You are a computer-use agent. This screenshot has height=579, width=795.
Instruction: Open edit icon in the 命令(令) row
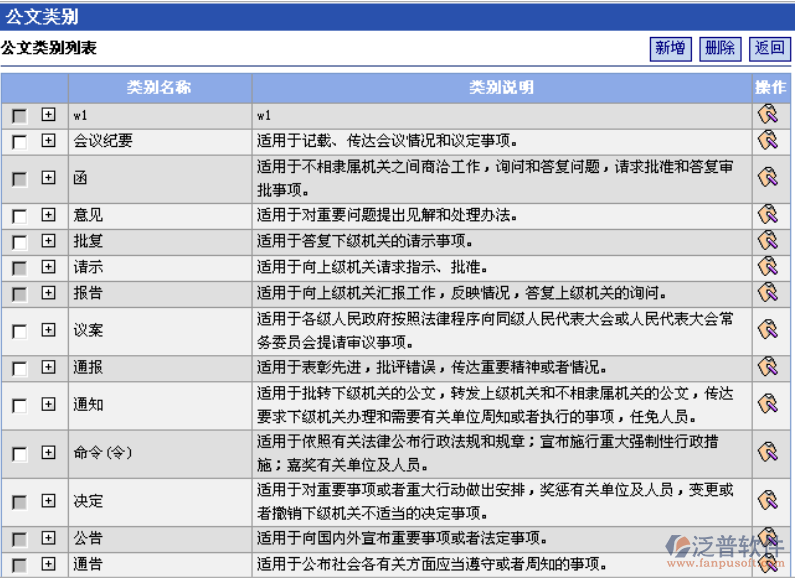[x=767, y=453]
